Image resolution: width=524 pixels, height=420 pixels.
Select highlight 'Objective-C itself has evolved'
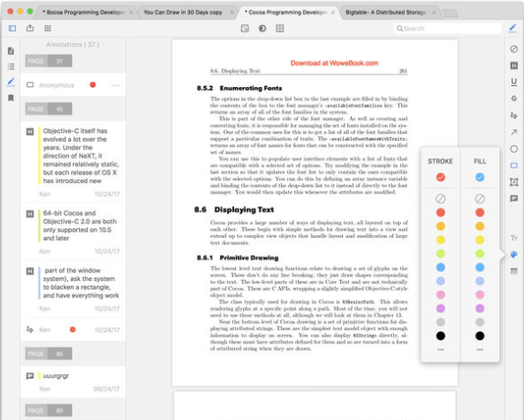(x=73, y=162)
